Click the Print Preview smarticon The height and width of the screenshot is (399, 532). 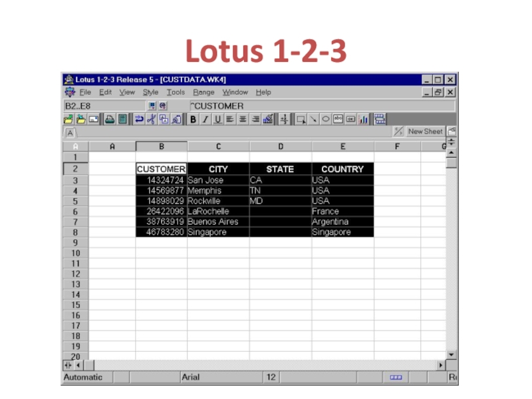pyautogui.click(x=122, y=120)
